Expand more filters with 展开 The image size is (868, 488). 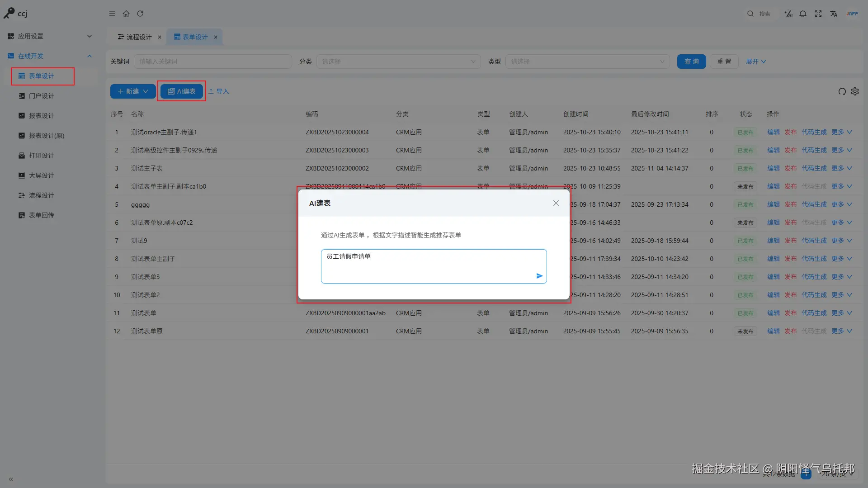click(756, 62)
